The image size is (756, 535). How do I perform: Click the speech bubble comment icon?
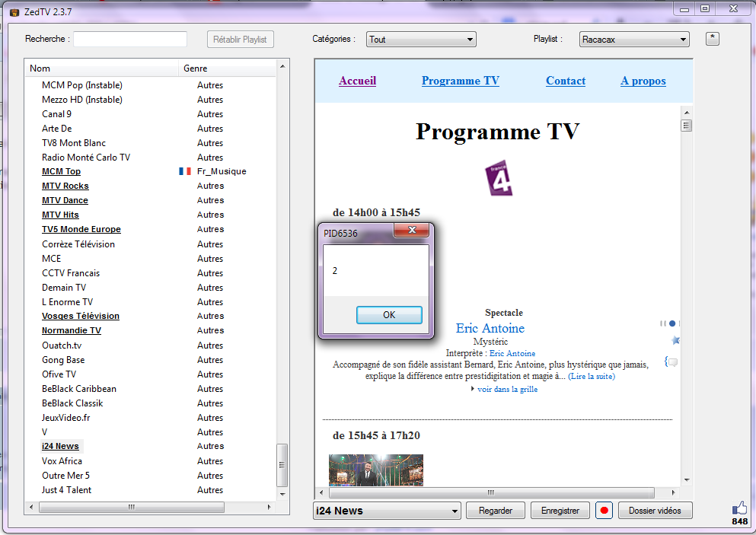[x=671, y=362]
